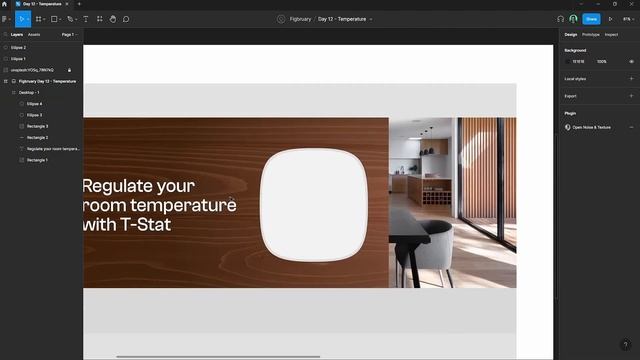This screenshot has height=360, width=640.
Task: Search layers with magnifier icon
Action: [5, 35]
